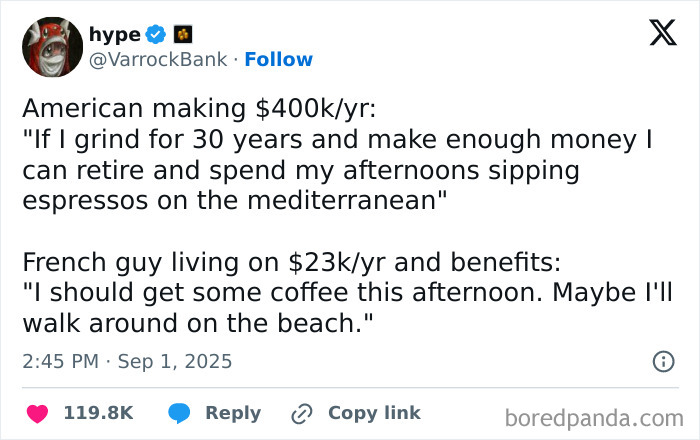This screenshot has width=700, height=440.
Task: Click the 119.8K like count
Action: (98, 413)
